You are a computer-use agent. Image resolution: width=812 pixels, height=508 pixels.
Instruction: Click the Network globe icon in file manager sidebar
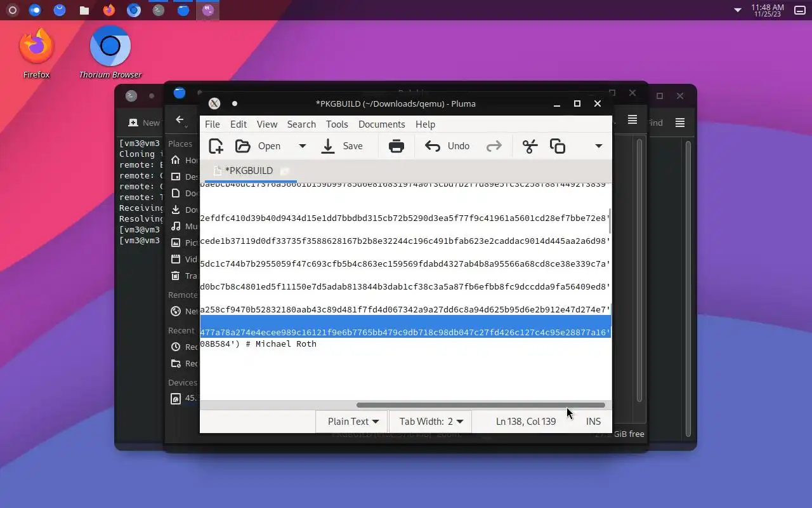coord(176,311)
